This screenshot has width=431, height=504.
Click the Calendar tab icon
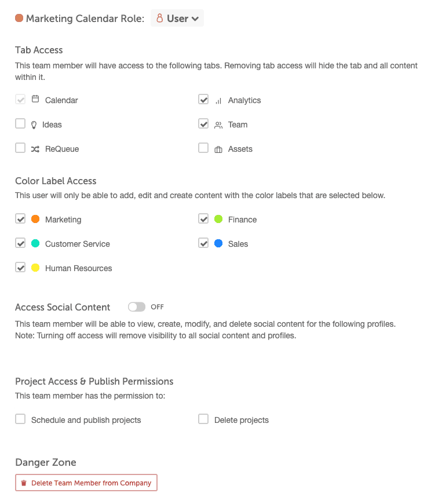[35, 100]
